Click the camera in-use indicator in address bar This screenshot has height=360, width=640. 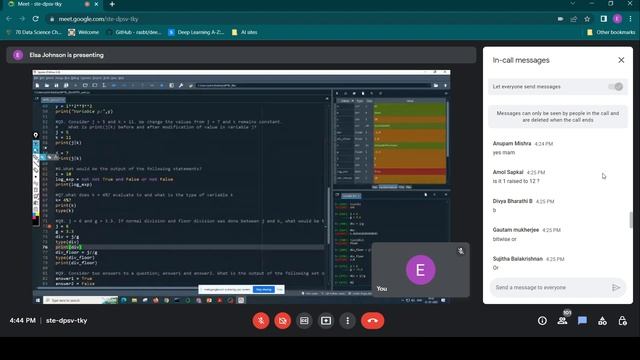click(x=560, y=19)
